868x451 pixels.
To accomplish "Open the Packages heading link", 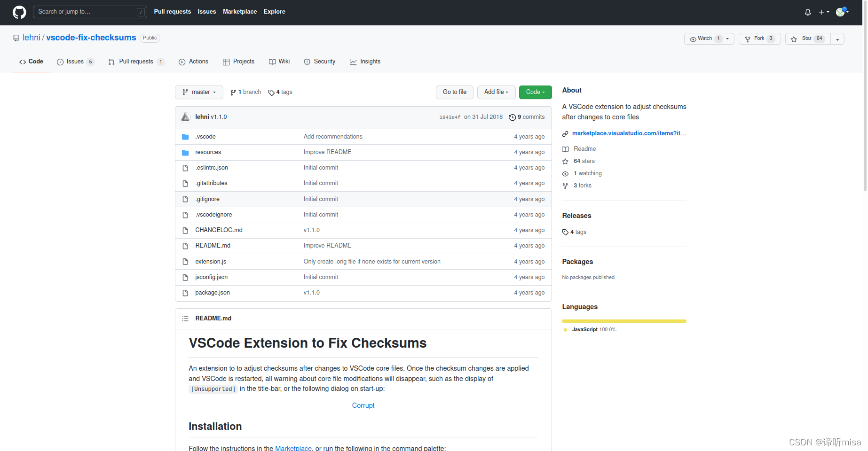I will pyautogui.click(x=577, y=262).
